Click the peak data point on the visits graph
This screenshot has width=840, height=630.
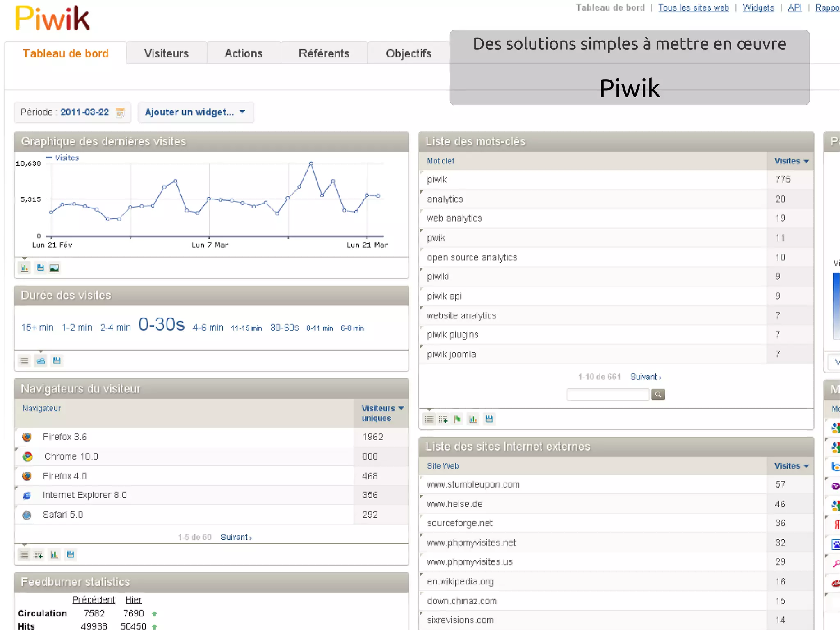pos(311,163)
